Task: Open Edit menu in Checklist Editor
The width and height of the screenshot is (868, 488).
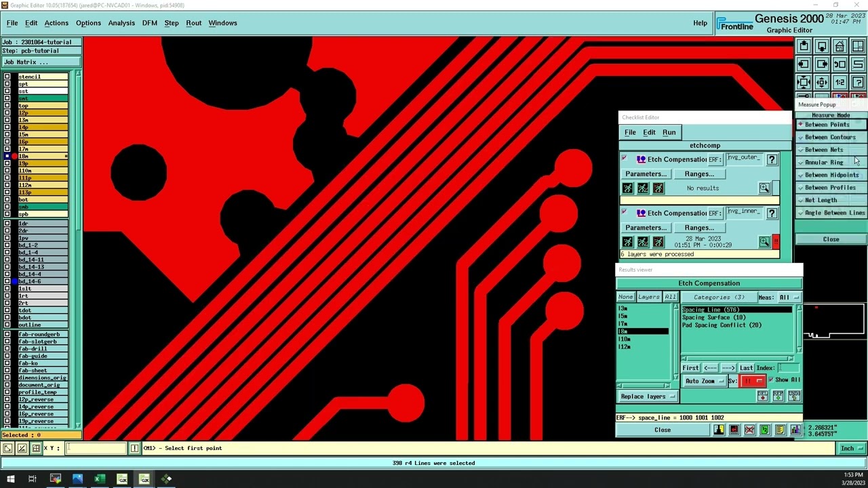Action: coord(649,132)
